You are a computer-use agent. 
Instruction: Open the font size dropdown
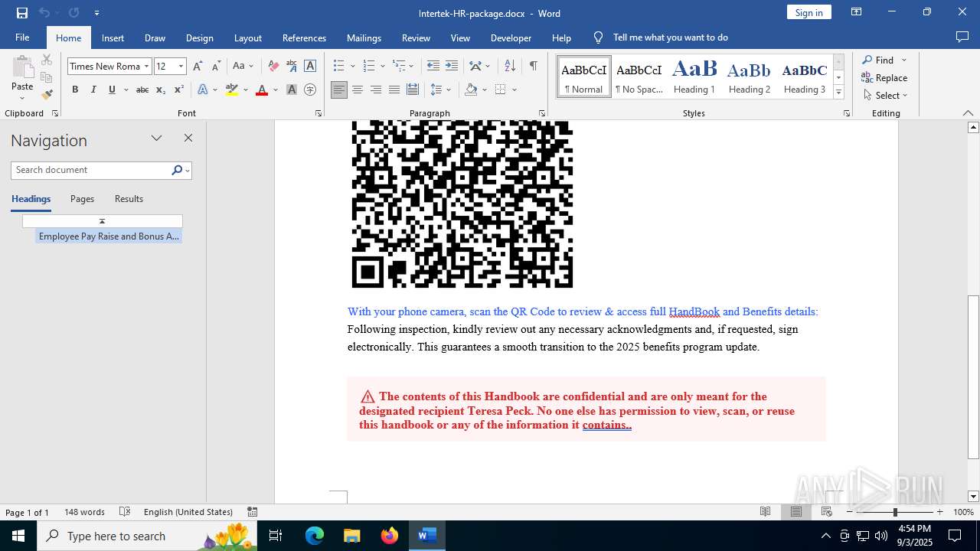181,67
